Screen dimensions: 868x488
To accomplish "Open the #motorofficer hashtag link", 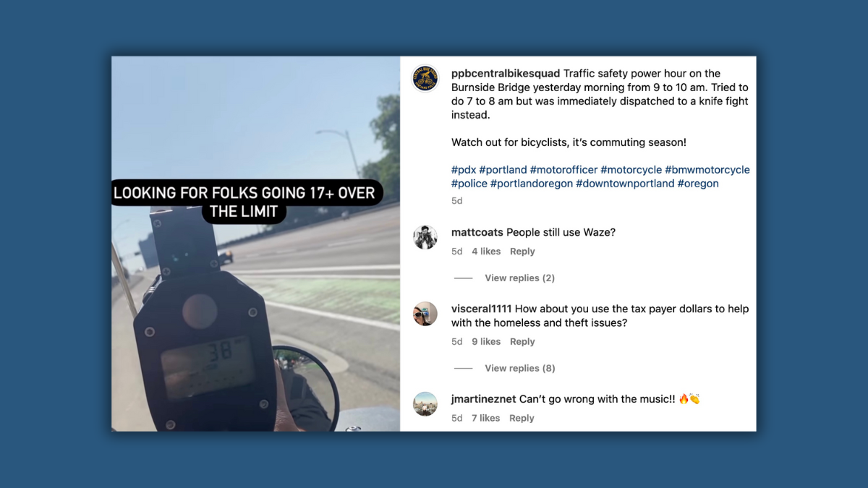I will [564, 170].
